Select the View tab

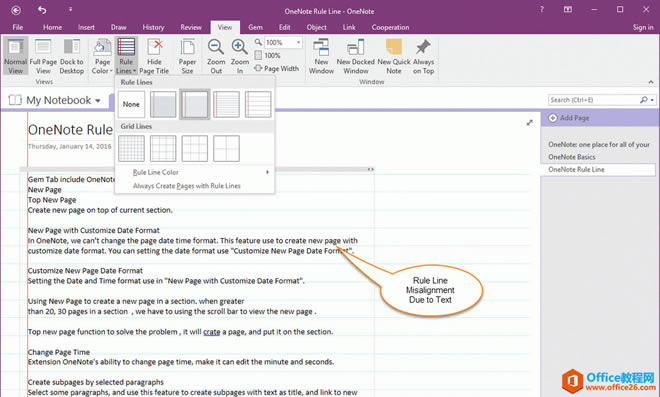click(225, 27)
